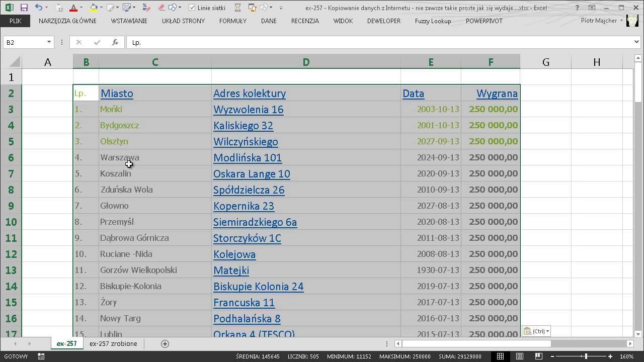Switch to ex-257 zrobione sheet tab
Viewport: 644px width, 362px height.
tap(113, 344)
